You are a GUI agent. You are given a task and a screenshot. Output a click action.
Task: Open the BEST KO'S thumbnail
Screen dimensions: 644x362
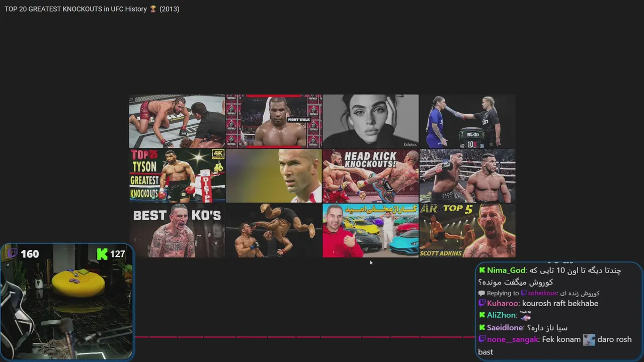pos(177,230)
